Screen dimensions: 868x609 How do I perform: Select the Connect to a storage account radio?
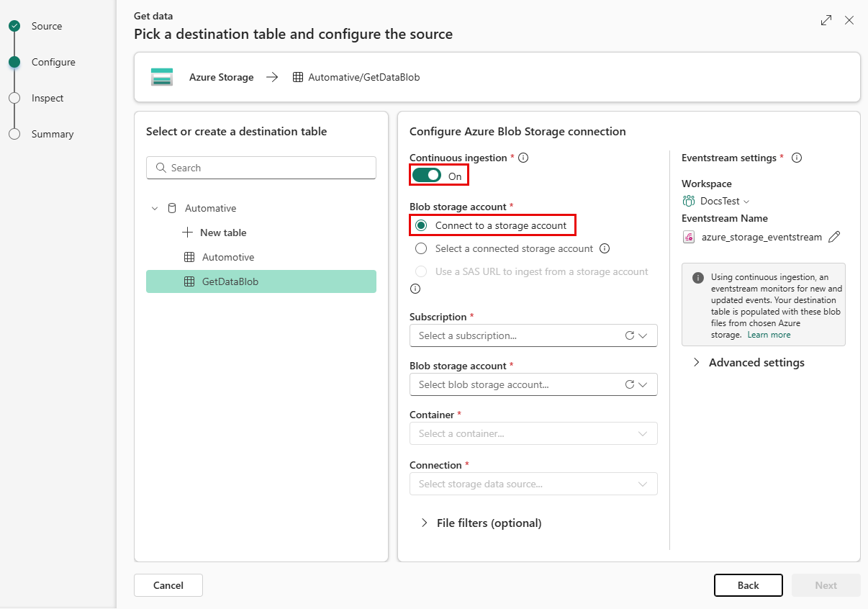[x=422, y=225]
